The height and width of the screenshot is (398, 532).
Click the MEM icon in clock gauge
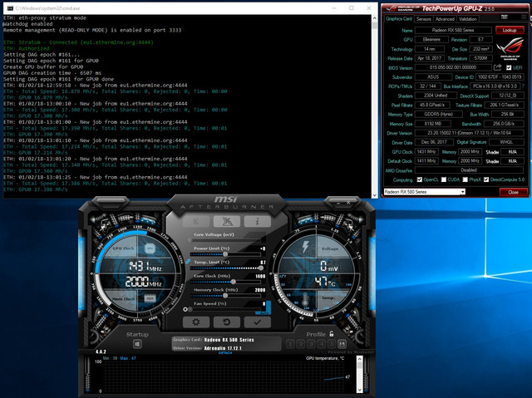coord(150,298)
